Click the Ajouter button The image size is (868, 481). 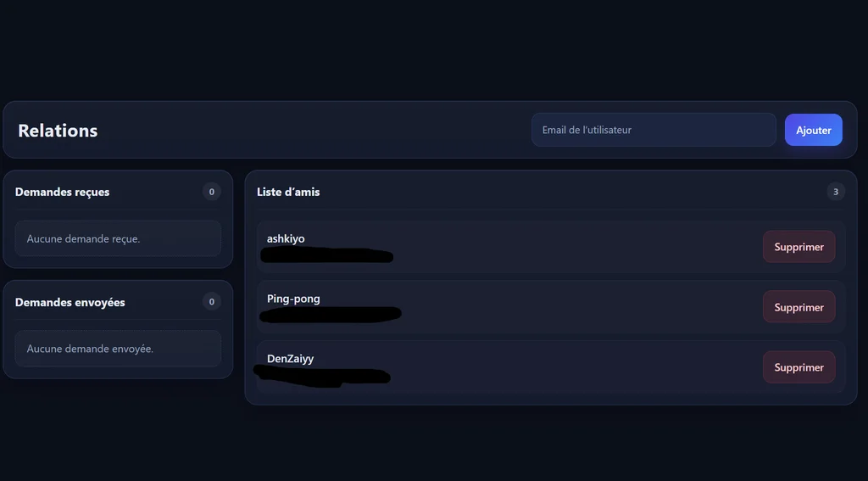click(x=813, y=130)
